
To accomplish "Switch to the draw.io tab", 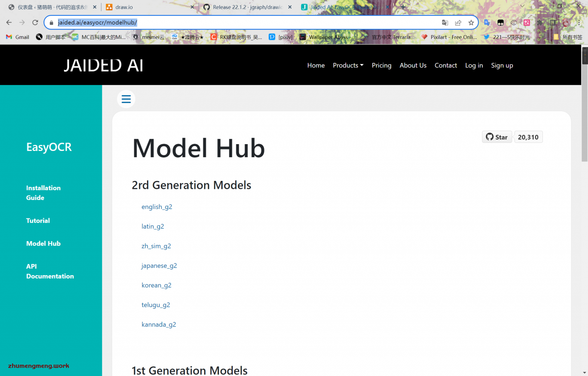I will (x=149, y=7).
